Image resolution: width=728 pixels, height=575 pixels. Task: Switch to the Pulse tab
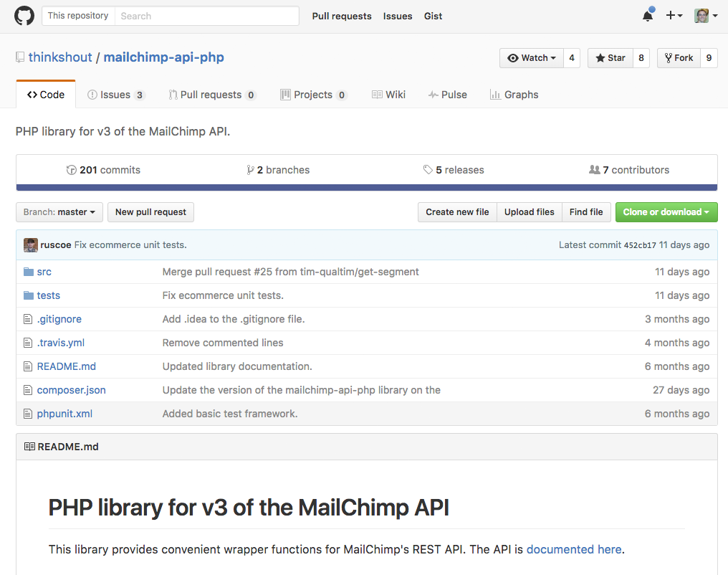click(x=448, y=95)
